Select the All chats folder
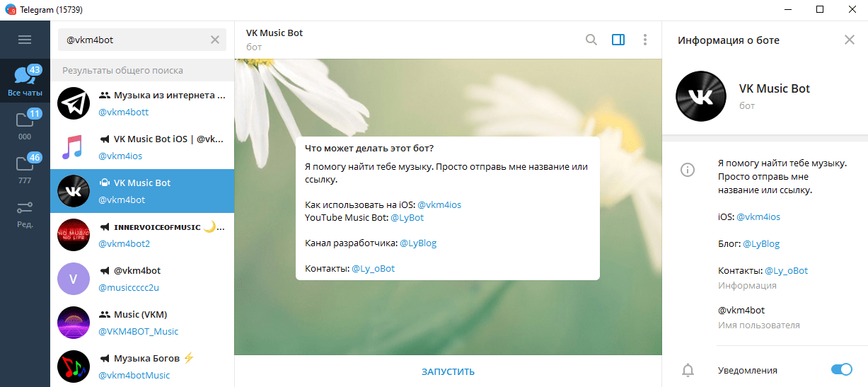Viewport: 868px width, 387px height. tap(25, 81)
